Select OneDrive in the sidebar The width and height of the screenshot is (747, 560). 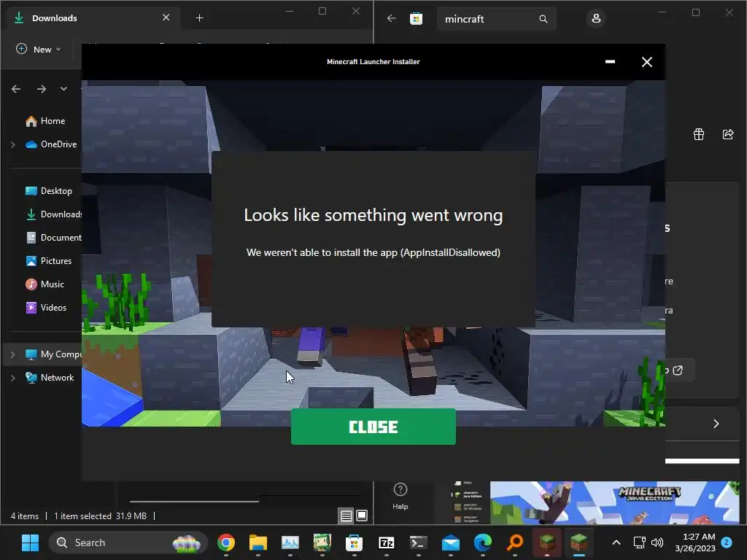(x=52, y=144)
